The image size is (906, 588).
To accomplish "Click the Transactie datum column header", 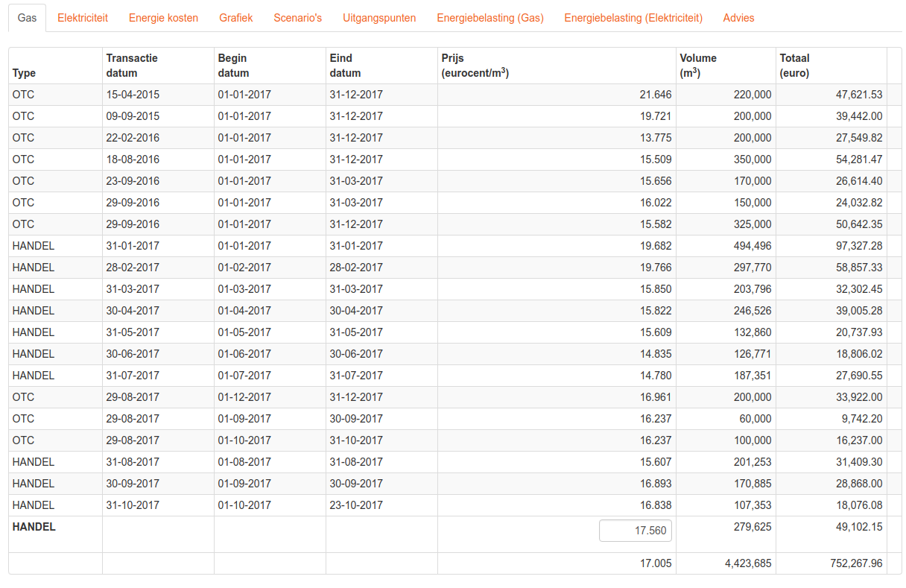I will (132, 66).
